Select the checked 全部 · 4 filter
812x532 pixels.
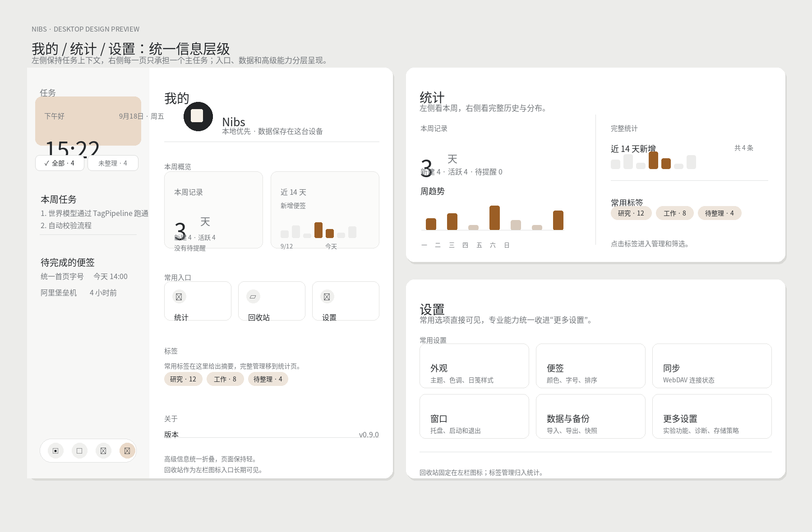click(x=60, y=163)
